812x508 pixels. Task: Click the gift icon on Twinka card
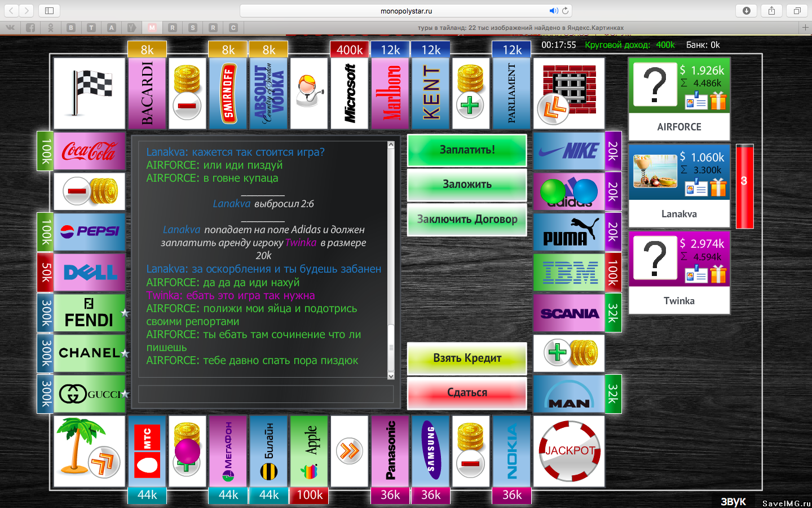(x=718, y=274)
